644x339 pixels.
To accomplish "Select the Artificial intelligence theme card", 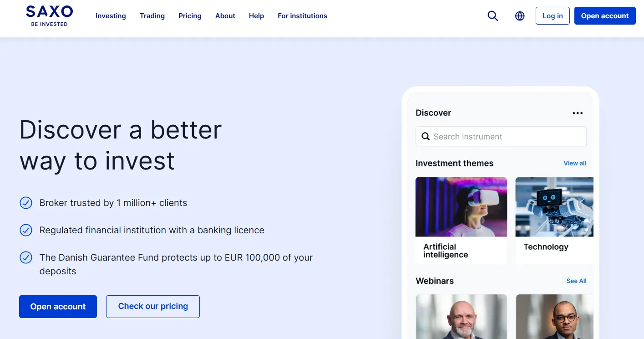I will (x=461, y=220).
